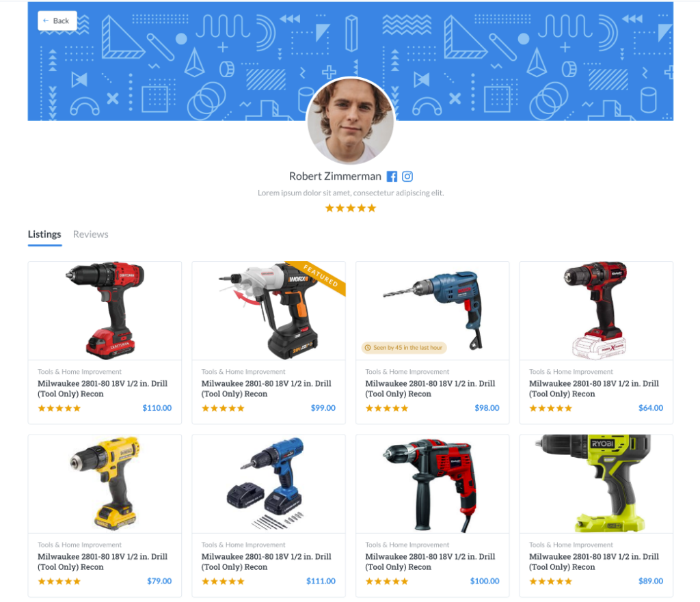Switch to the Reviews tab
The image size is (700, 602).
[x=91, y=234]
